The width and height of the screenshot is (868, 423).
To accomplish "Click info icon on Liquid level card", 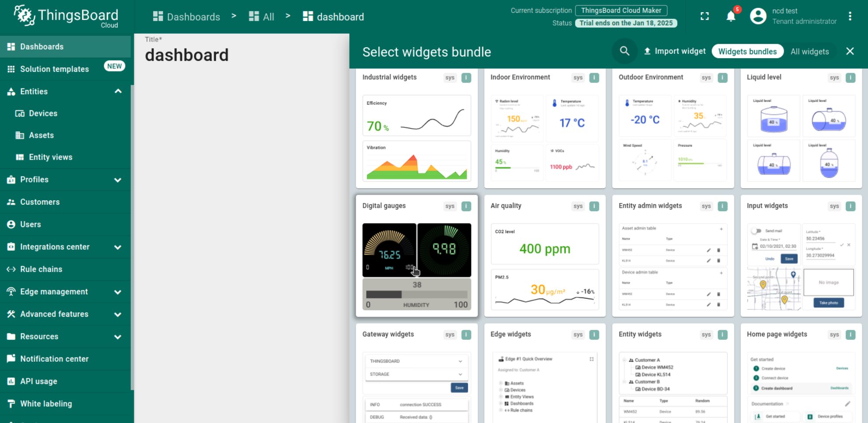I will [x=850, y=78].
